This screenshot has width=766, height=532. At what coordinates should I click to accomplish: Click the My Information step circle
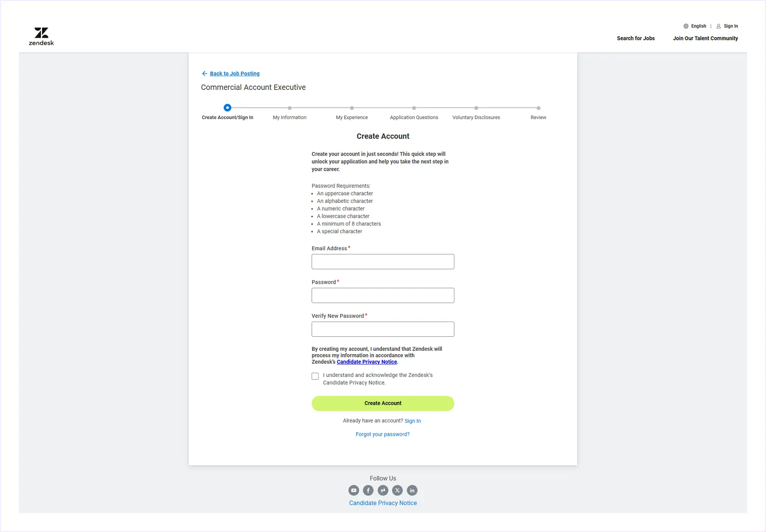coord(290,108)
